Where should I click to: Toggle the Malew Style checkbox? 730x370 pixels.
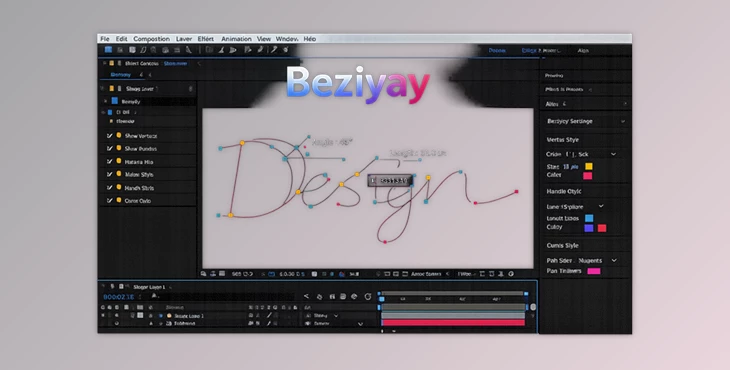[x=109, y=175]
